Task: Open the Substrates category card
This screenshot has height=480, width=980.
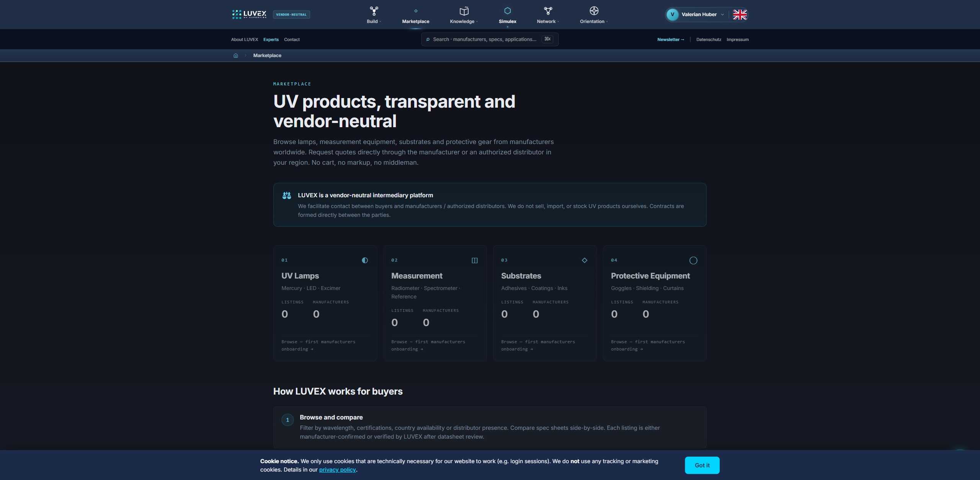Action: point(545,303)
